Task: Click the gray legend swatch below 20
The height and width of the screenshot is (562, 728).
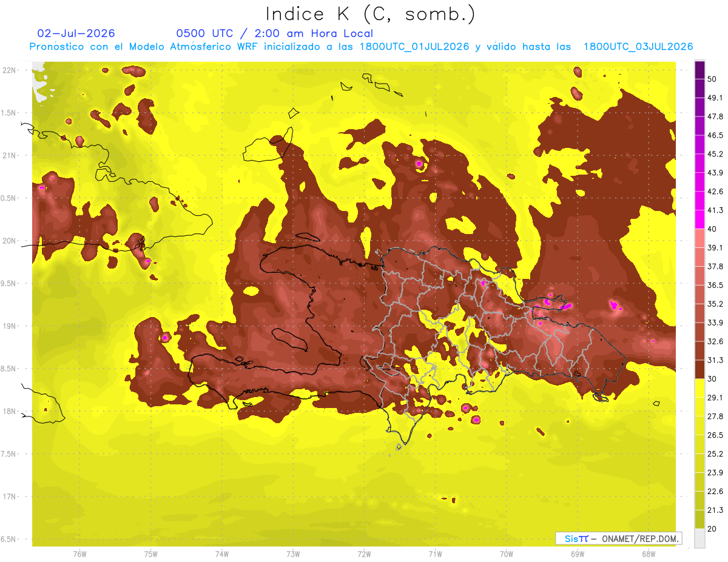Action: (700, 538)
